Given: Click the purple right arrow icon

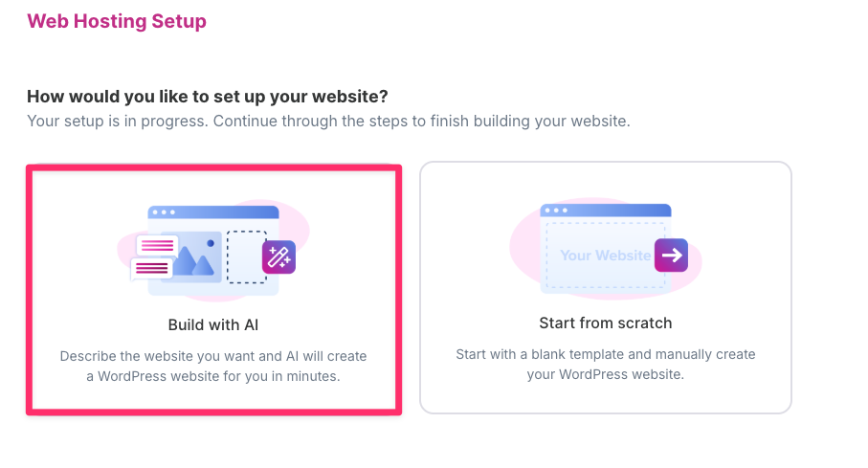Looking at the screenshot, I should click(x=671, y=256).
